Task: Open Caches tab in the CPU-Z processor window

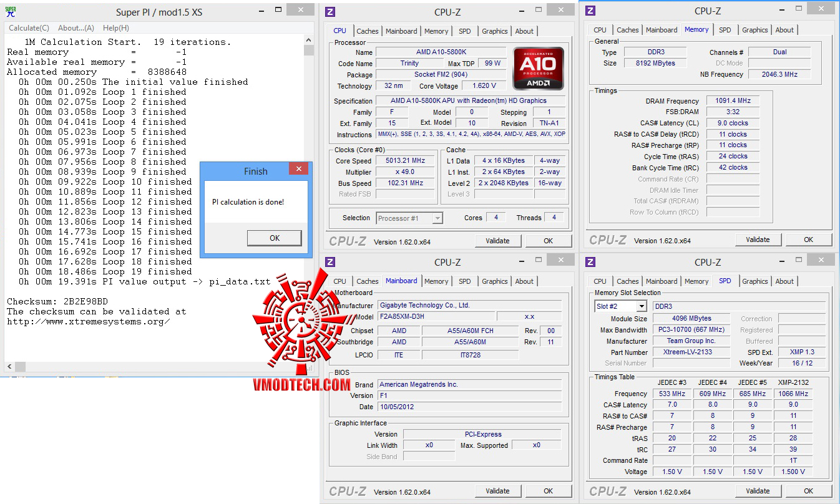Action: pyautogui.click(x=368, y=31)
